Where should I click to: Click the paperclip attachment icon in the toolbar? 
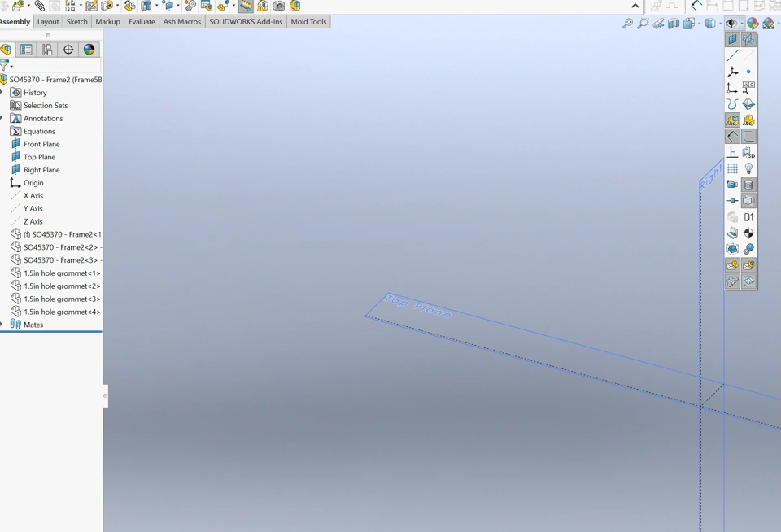[x=39, y=6]
